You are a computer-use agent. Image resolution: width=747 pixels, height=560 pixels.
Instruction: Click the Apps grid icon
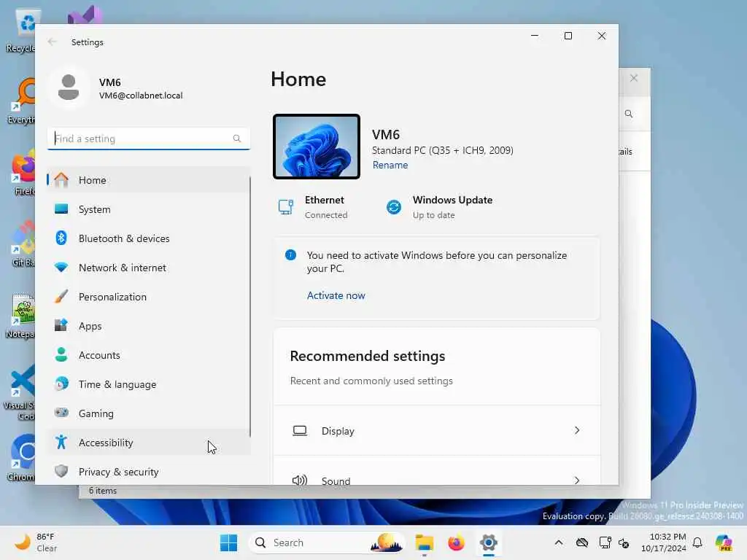click(x=61, y=325)
